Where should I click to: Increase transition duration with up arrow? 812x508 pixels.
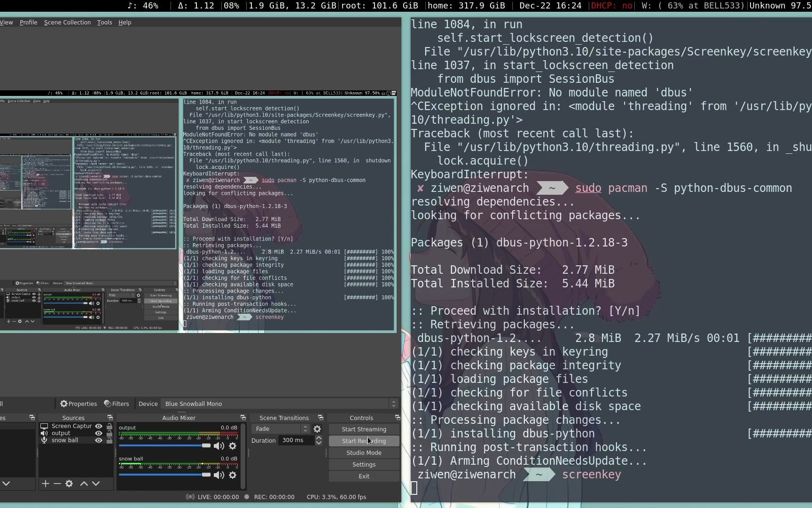point(319,438)
